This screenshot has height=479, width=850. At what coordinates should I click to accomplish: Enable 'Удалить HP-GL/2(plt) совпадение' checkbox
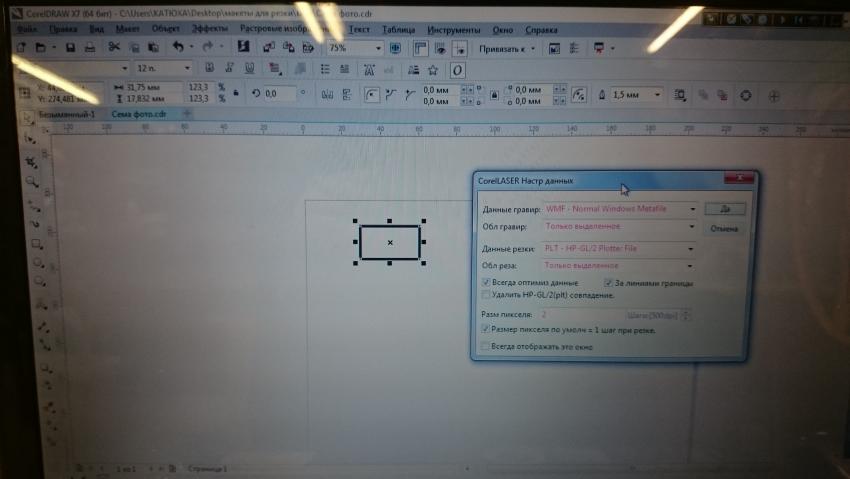pos(487,295)
